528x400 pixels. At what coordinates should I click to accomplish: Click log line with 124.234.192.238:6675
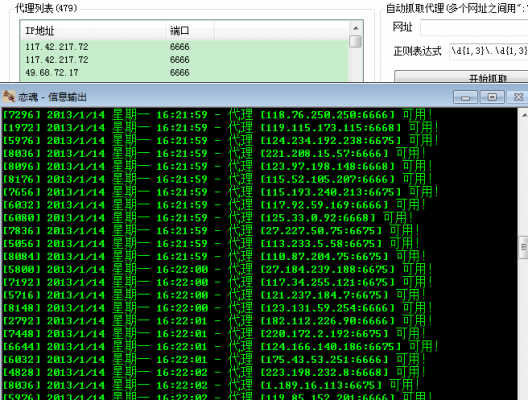tap(221, 140)
